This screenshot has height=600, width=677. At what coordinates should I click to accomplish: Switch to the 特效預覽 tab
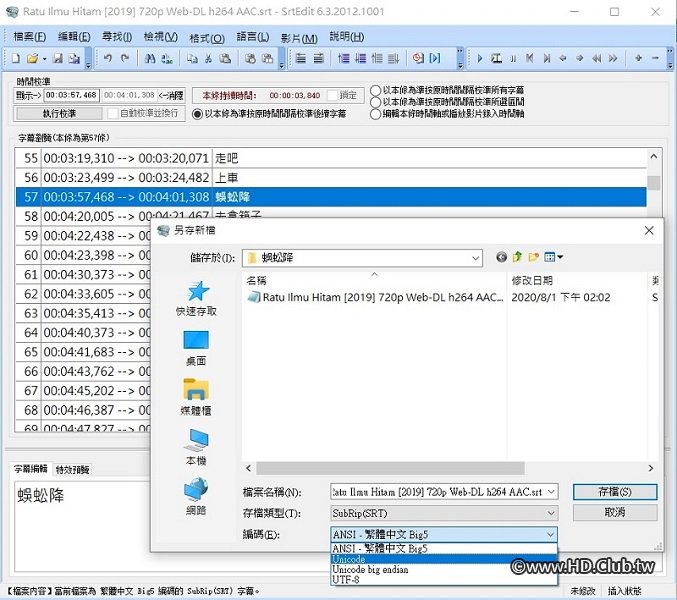click(x=73, y=470)
